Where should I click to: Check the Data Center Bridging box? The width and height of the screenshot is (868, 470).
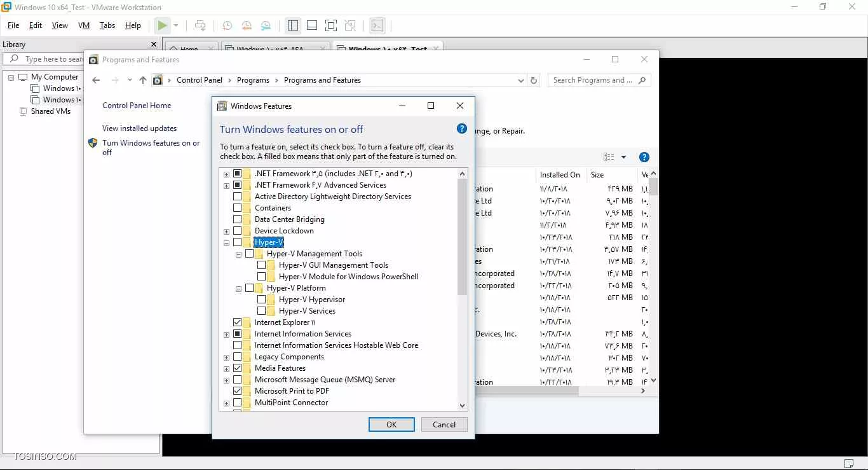pyautogui.click(x=238, y=219)
